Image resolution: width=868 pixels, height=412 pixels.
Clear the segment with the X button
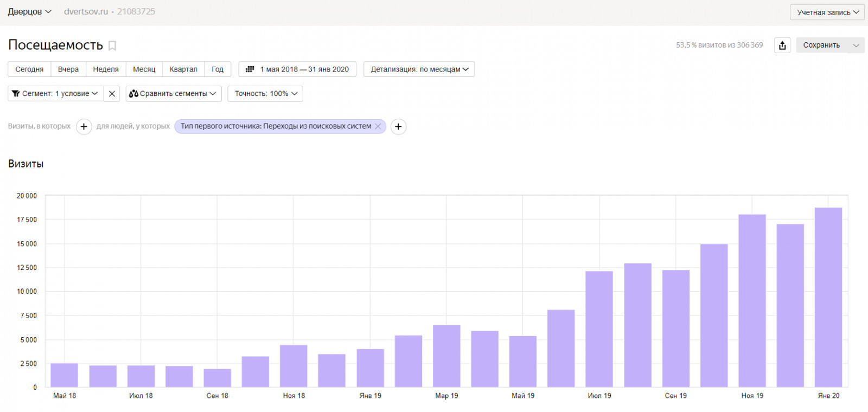click(x=112, y=94)
